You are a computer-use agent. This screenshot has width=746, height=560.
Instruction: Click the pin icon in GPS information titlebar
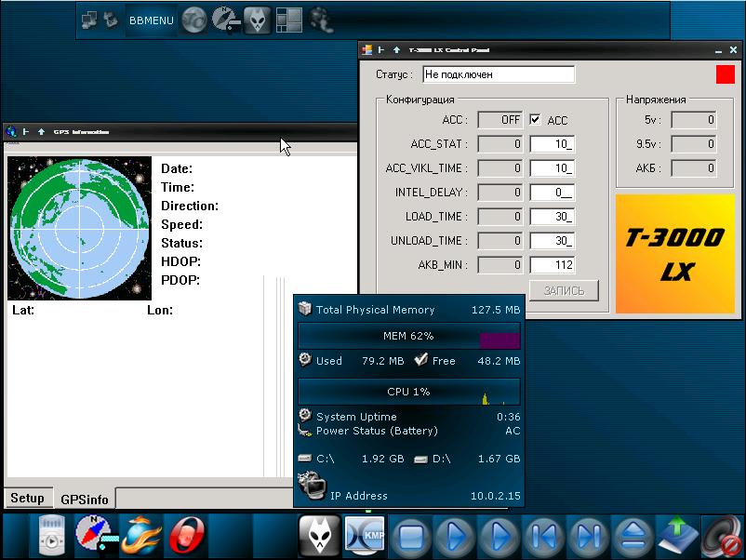26,132
